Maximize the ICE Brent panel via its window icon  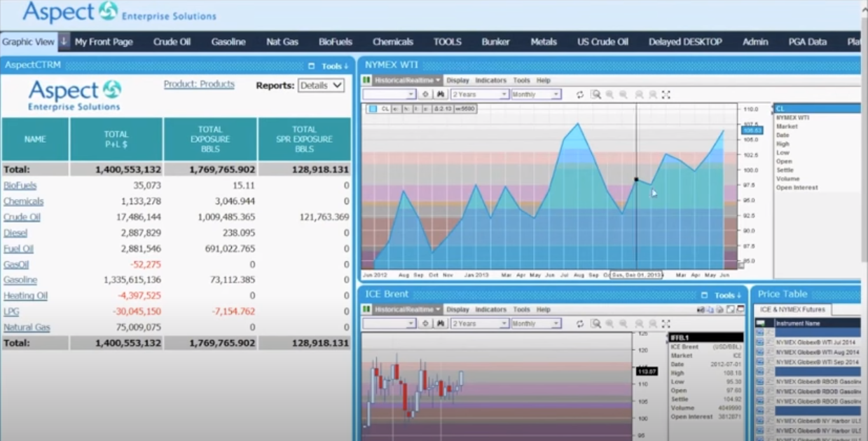[x=705, y=295]
